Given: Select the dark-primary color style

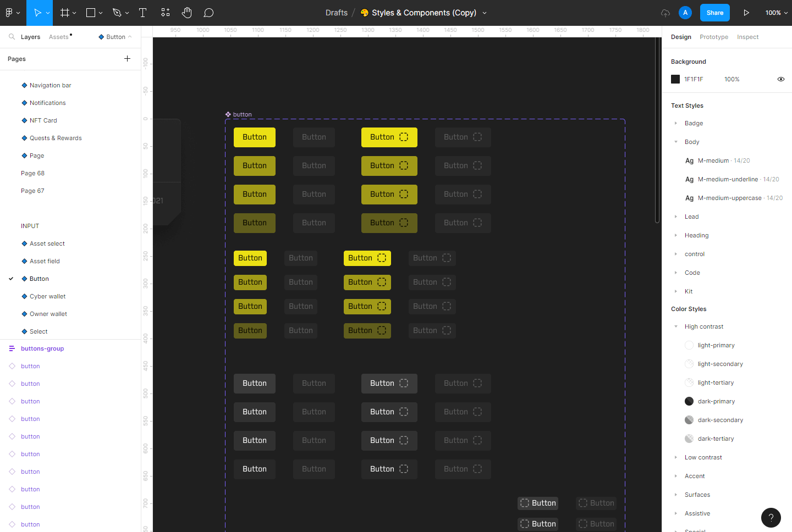Looking at the screenshot, I should point(716,401).
